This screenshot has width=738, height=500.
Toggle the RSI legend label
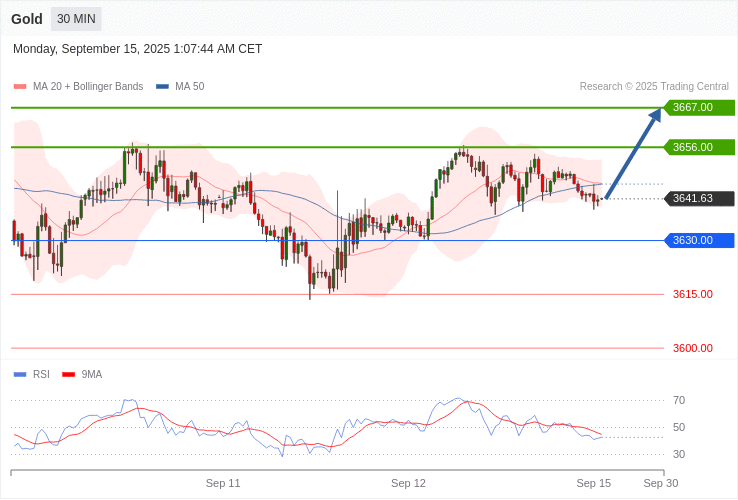tap(41, 374)
